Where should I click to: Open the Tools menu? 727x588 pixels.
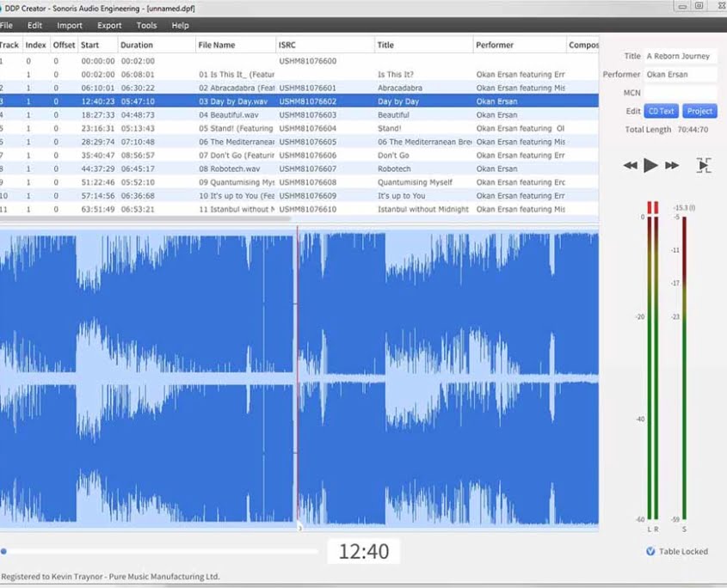click(x=146, y=26)
